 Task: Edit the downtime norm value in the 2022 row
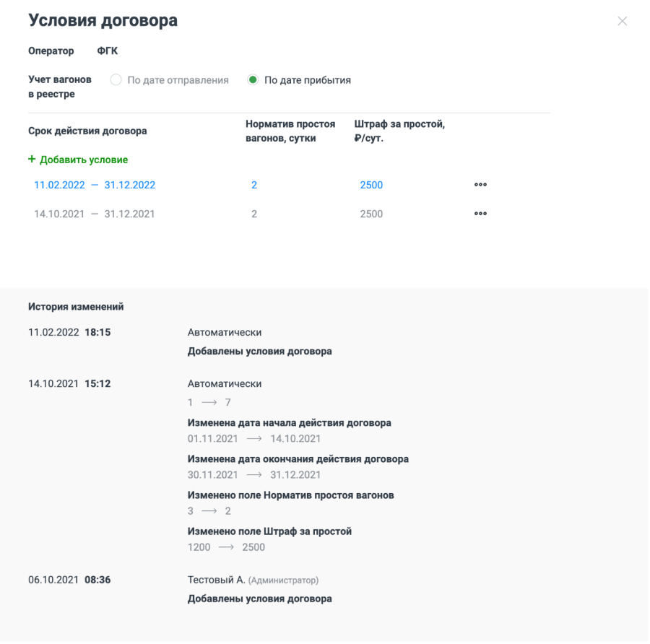click(254, 185)
